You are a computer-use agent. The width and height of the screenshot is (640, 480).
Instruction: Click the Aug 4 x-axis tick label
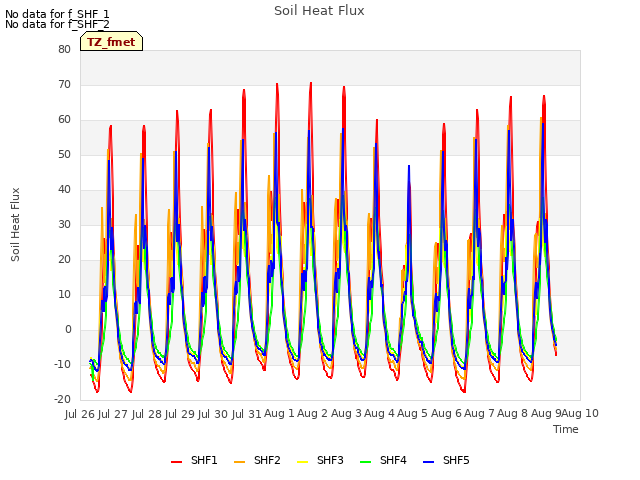point(379,413)
